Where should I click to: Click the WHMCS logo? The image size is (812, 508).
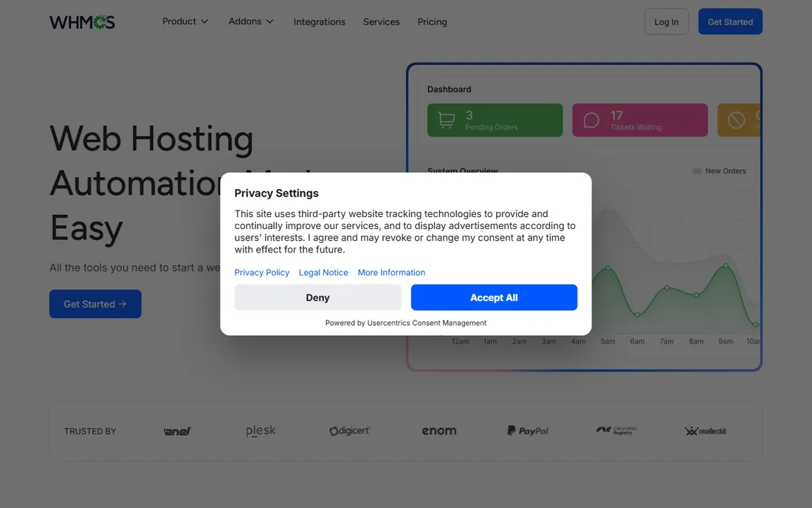(x=82, y=21)
